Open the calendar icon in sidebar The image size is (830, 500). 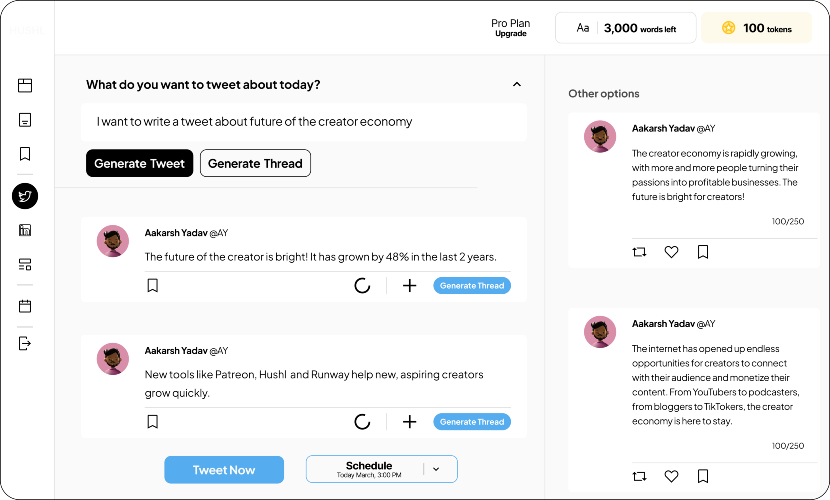pyautogui.click(x=25, y=306)
